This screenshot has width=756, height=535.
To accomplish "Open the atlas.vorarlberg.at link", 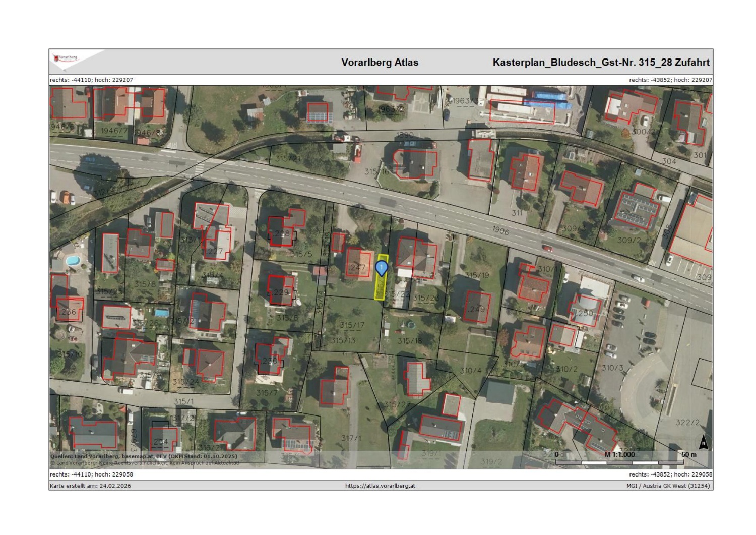I will click(x=380, y=486).
